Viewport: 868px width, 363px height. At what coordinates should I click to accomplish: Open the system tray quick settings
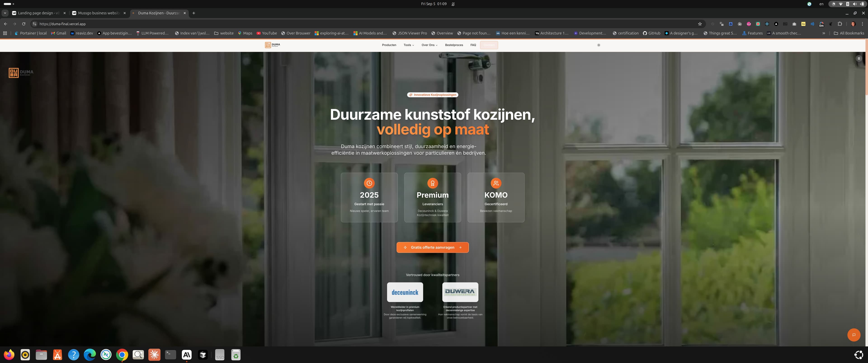tap(848, 4)
